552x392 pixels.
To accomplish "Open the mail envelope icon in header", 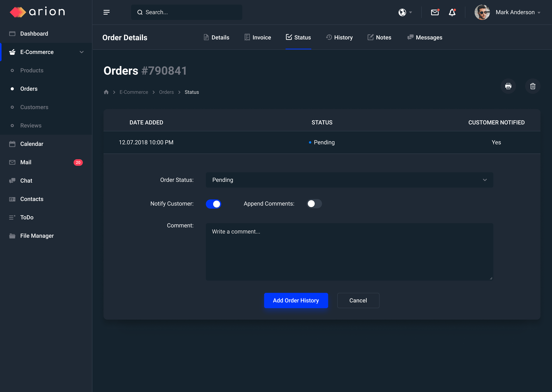I will click(x=435, y=12).
